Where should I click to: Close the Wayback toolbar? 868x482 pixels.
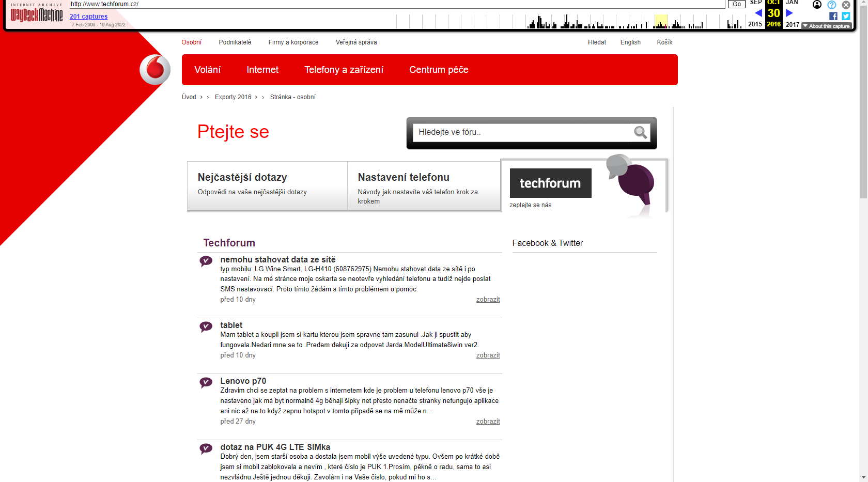(x=846, y=5)
